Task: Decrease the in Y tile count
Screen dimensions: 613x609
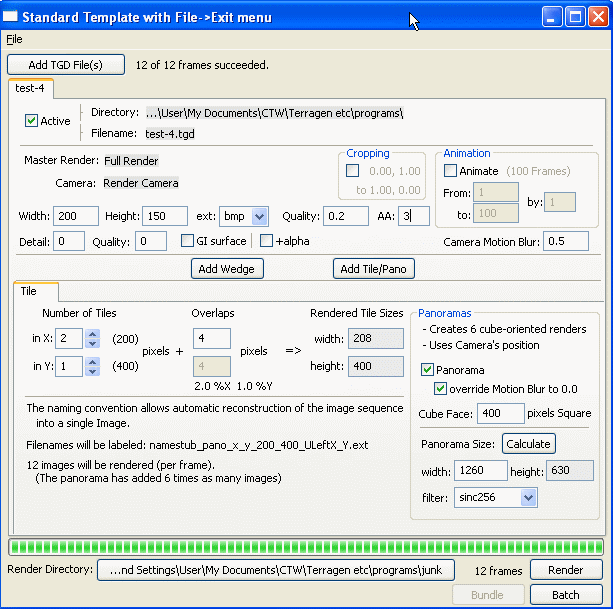Action: point(92,371)
